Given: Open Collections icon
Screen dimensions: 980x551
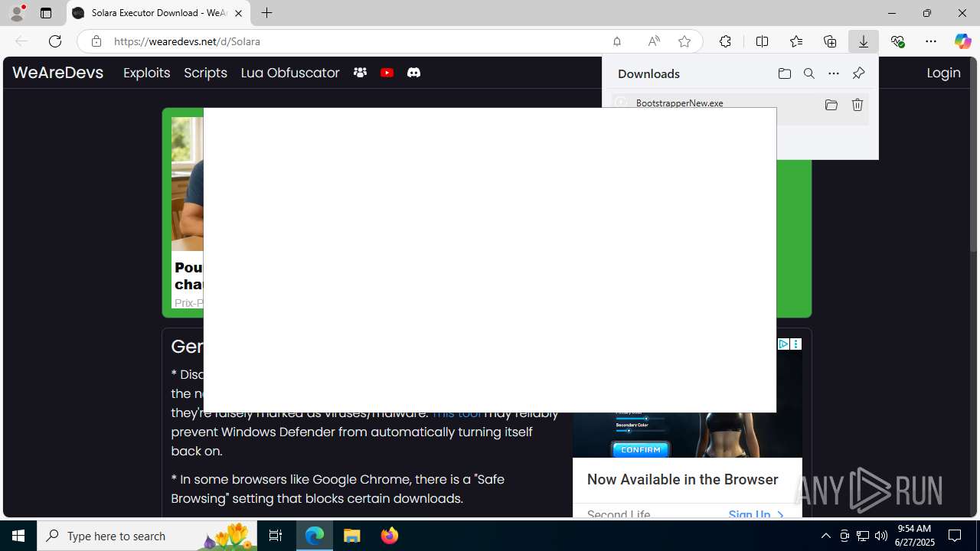Looking at the screenshot, I should pyautogui.click(x=830, y=41).
